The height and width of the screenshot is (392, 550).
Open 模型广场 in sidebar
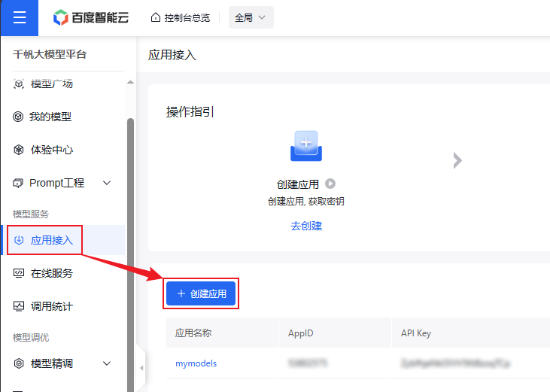pyautogui.click(x=52, y=84)
